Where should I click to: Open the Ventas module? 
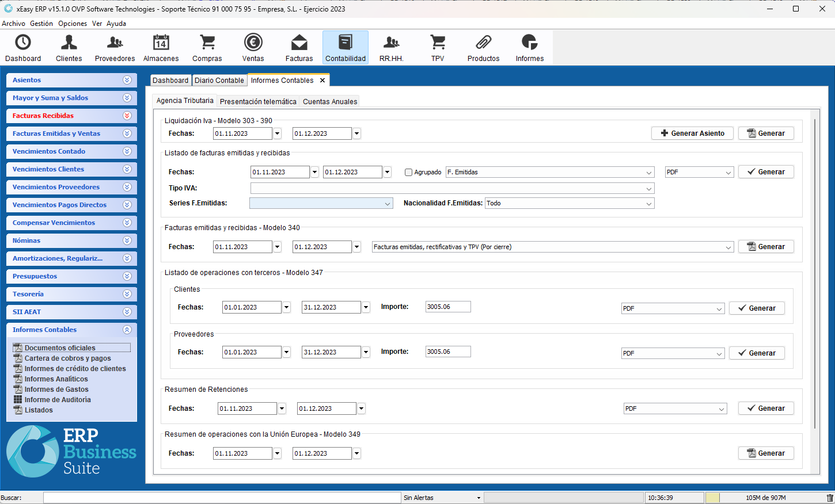coord(253,48)
